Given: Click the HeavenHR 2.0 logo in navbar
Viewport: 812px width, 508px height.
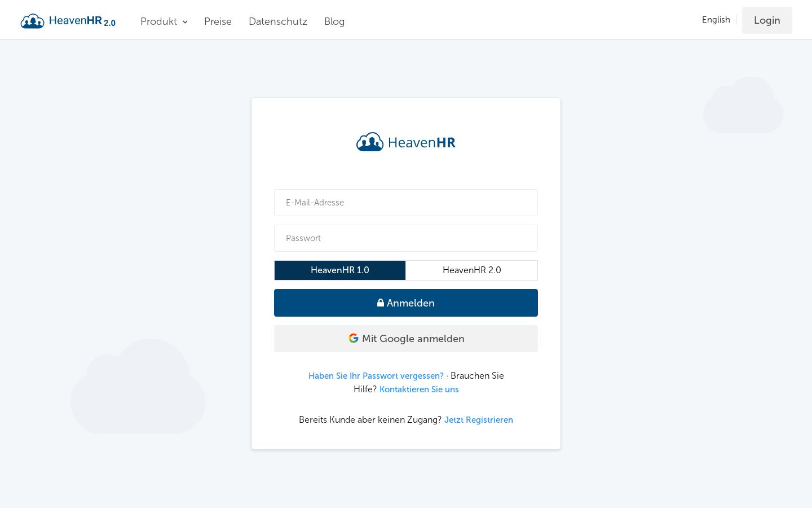Looking at the screenshot, I should point(68,21).
